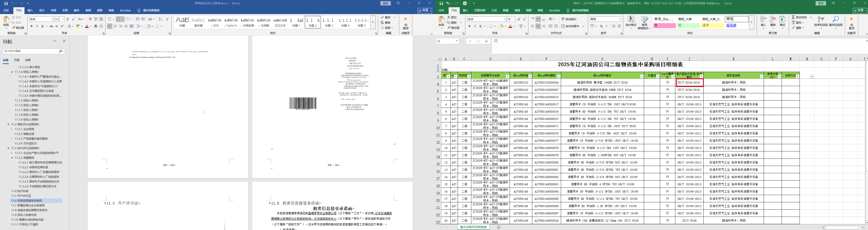This screenshot has height=230, width=868.
Task: Close the Word navigation pane
Action: pos(64,41)
